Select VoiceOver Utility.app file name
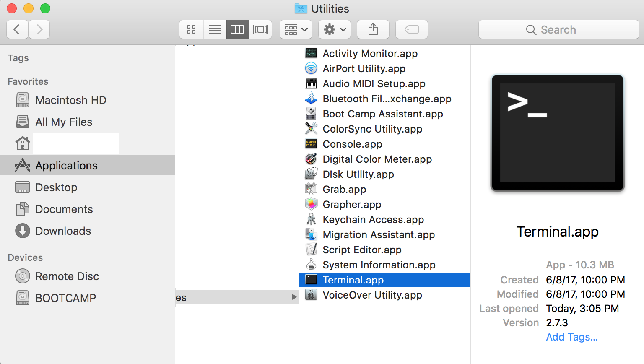 (372, 295)
